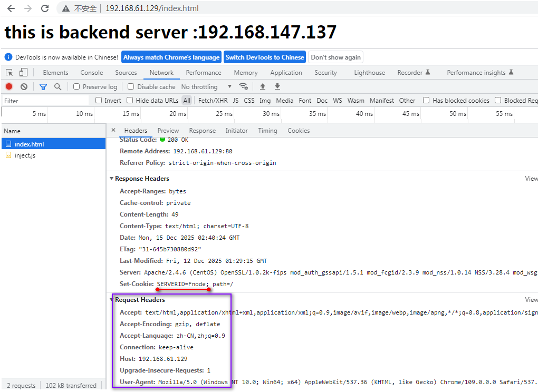538x392 pixels.
Task: Collapse the Response Headers section
Action: 111,179
